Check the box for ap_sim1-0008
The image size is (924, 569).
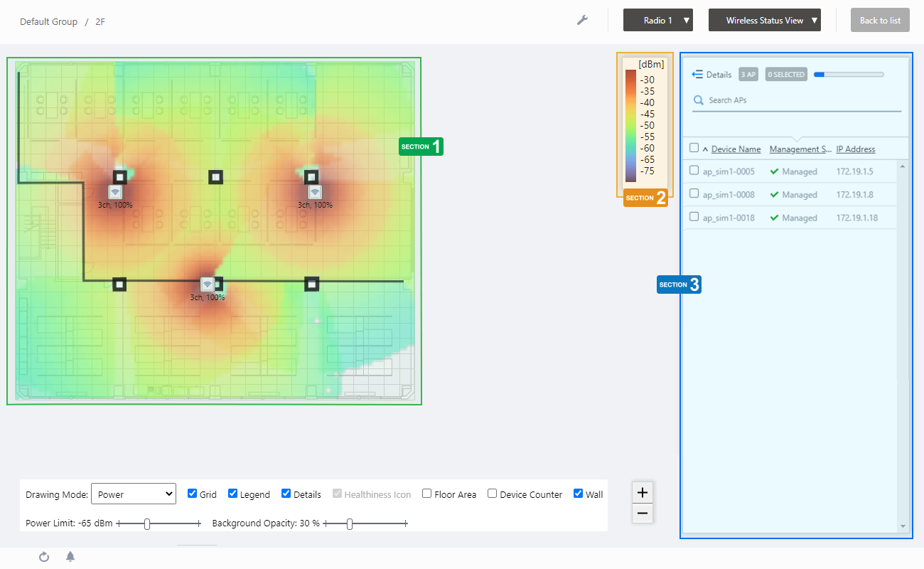click(694, 193)
